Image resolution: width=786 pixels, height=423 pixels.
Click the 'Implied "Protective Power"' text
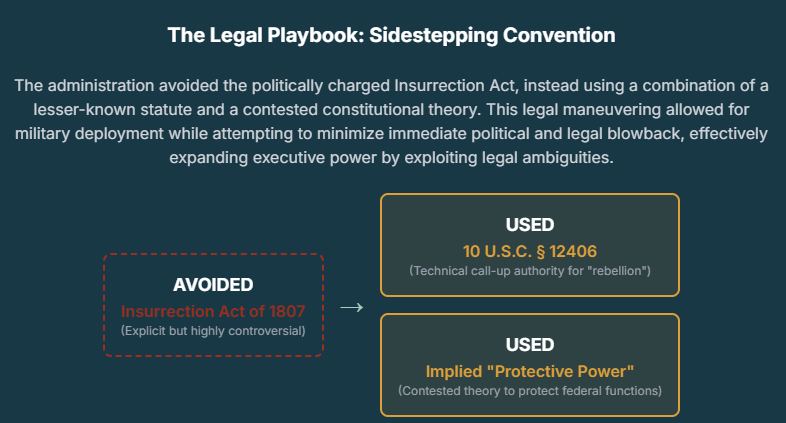click(530, 370)
